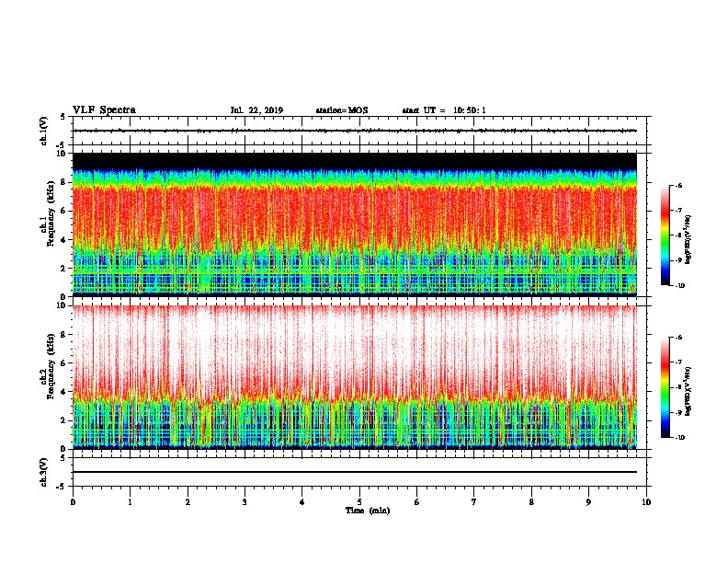The width and height of the screenshot is (728, 563).
Task: Click the "-6" label on the ch.1 colorbar
Action: 678,186
